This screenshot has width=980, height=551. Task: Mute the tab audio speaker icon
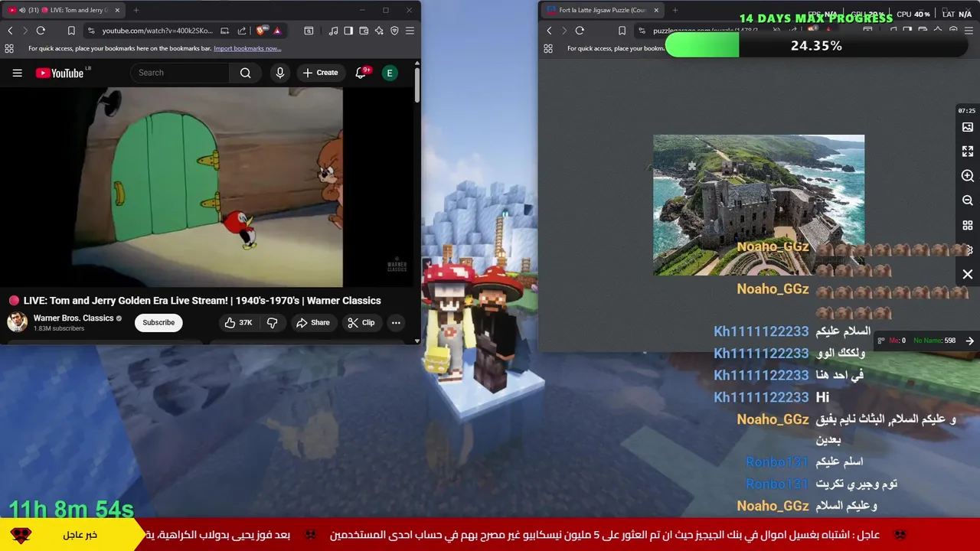point(21,10)
